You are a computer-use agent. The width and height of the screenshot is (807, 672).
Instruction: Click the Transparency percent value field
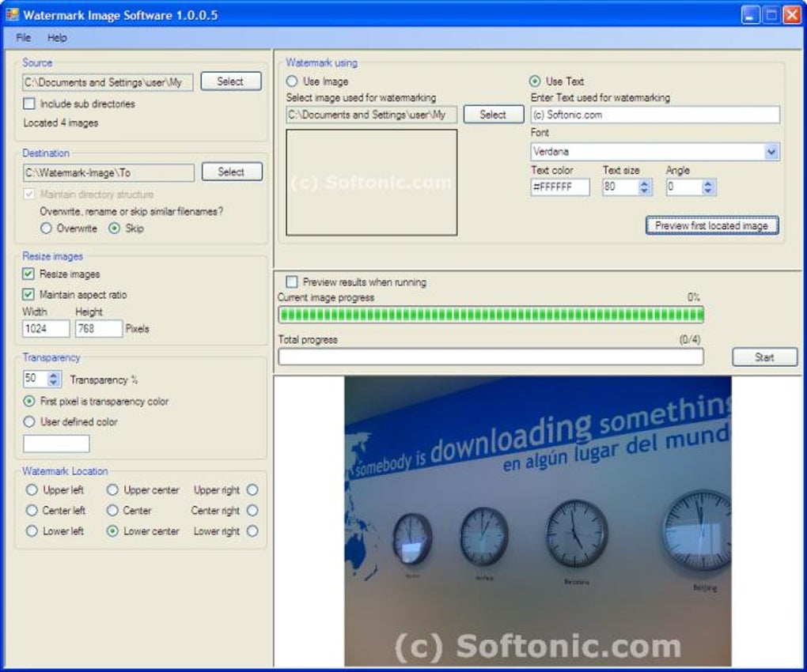click(35, 379)
